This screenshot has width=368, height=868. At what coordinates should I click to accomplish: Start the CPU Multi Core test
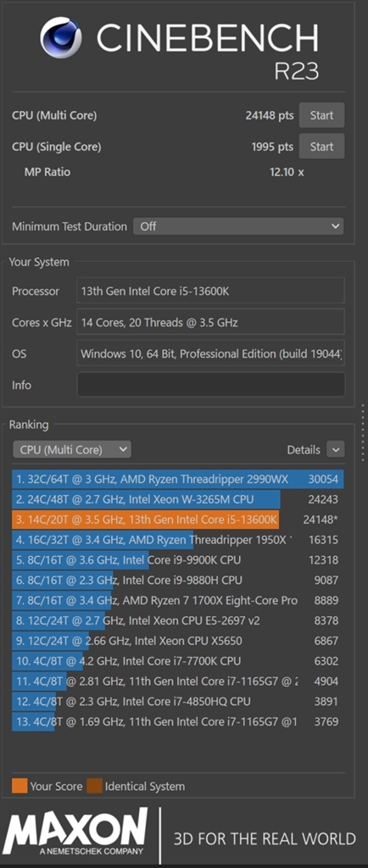coord(321,115)
